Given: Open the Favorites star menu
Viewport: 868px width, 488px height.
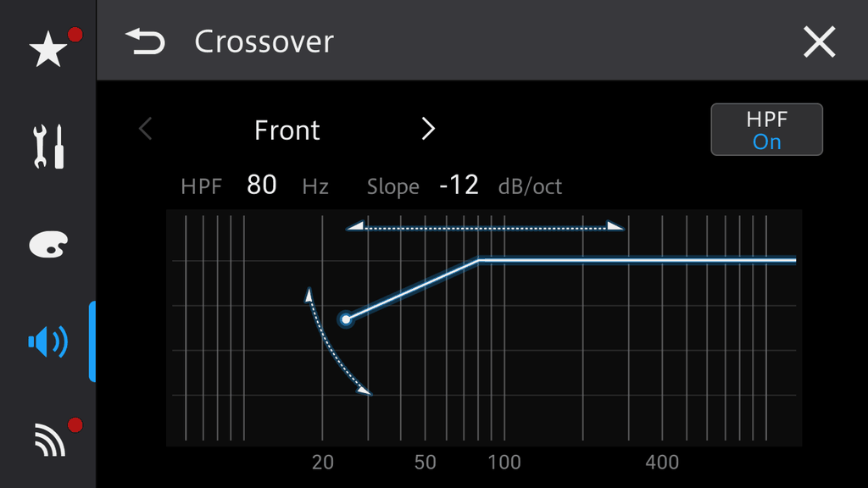Looking at the screenshot, I should point(48,51).
